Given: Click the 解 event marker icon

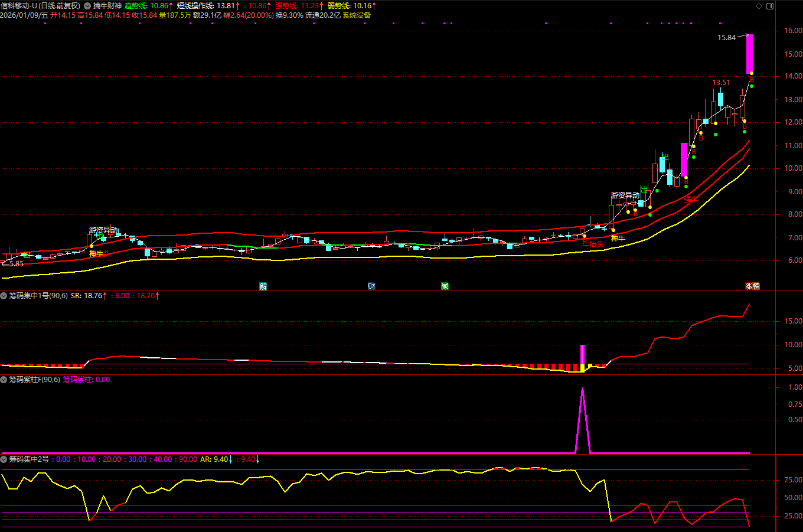Looking at the screenshot, I should (263, 286).
